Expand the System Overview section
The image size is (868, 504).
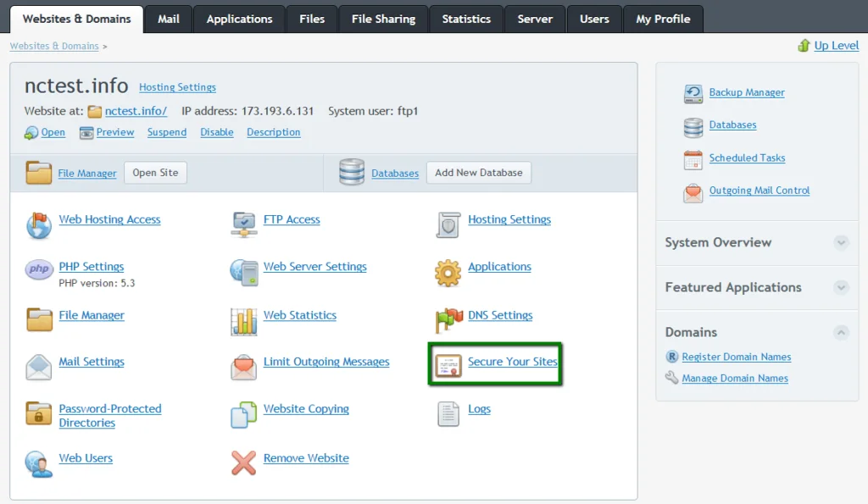click(841, 243)
